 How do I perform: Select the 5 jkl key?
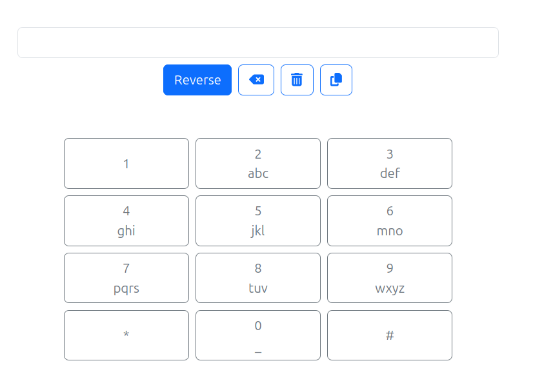[x=258, y=220]
